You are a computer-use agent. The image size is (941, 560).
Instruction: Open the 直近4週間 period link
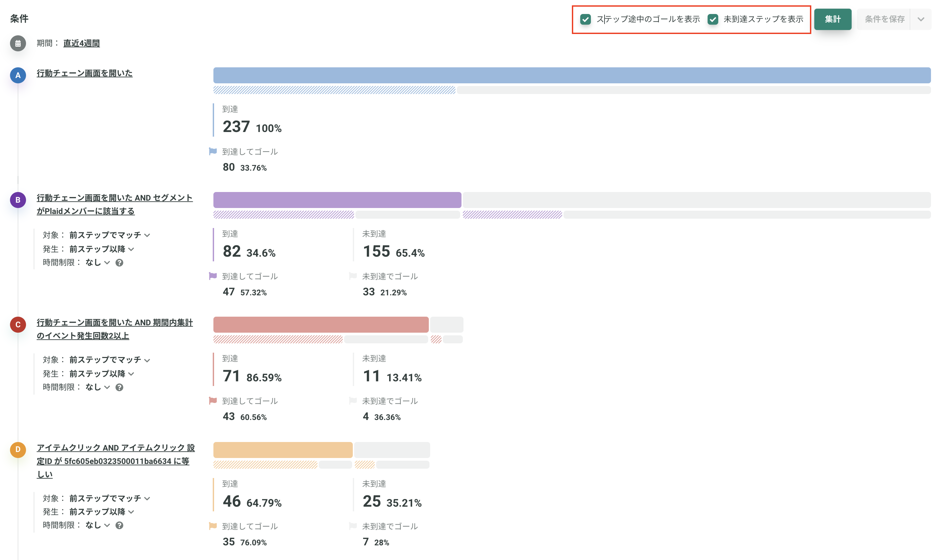tap(82, 43)
